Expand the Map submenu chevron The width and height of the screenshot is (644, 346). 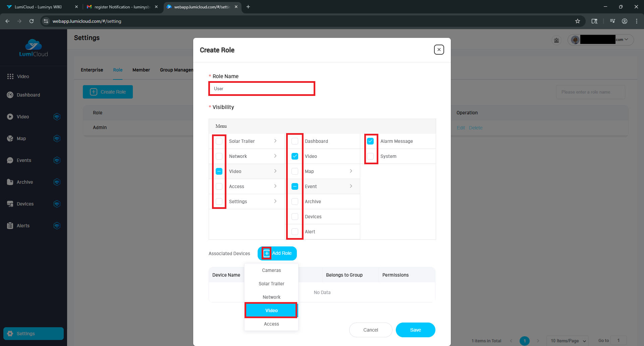(x=351, y=171)
